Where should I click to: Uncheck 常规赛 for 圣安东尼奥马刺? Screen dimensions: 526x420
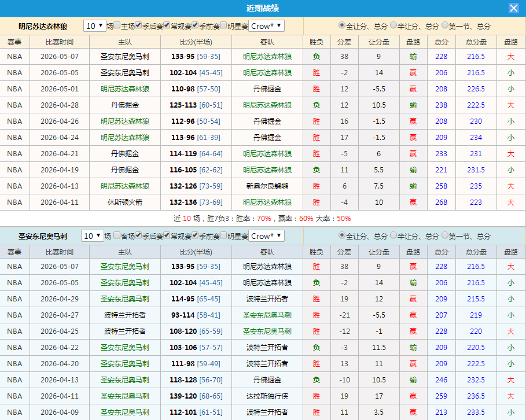click(x=167, y=235)
